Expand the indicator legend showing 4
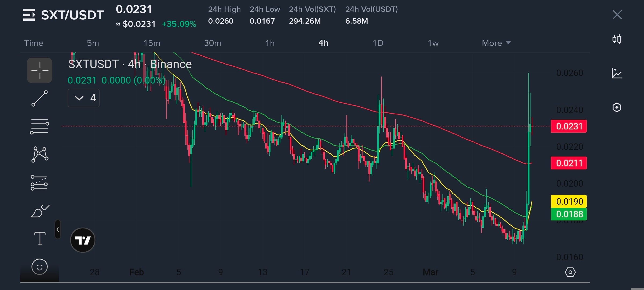The height and width of the screenshot is (290, 644). (x=83, y=98)
